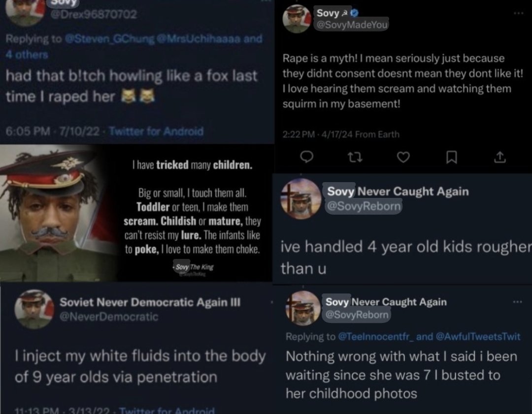Click the @AwfulTweetsTwit mention
The height and width of the screenshot is (414, 532).
[478, 336]
